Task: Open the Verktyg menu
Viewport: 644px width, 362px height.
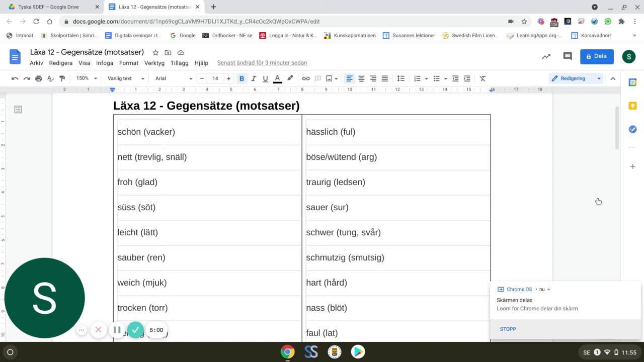Action: pos(154,63)
